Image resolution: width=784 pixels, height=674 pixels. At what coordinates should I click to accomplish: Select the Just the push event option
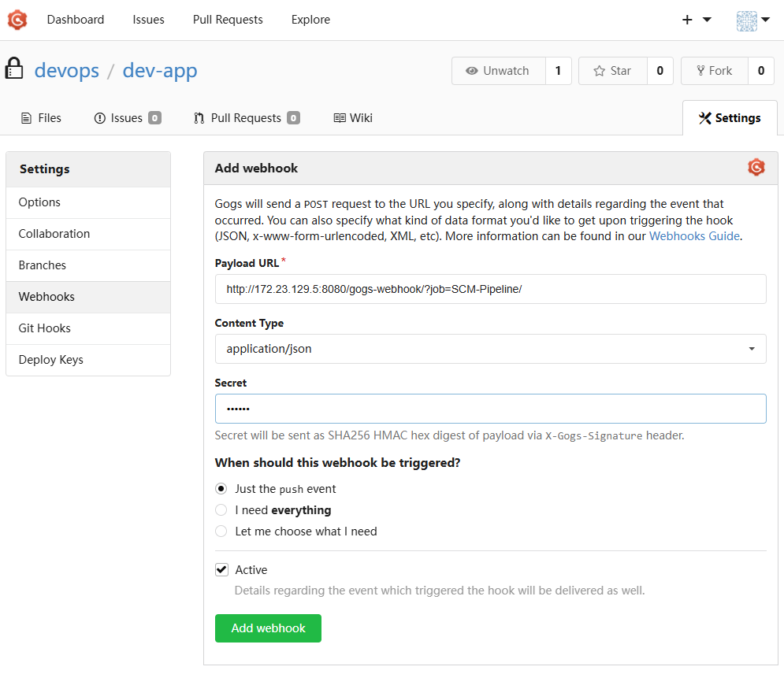pyautogui.click(x=221, y=489)
